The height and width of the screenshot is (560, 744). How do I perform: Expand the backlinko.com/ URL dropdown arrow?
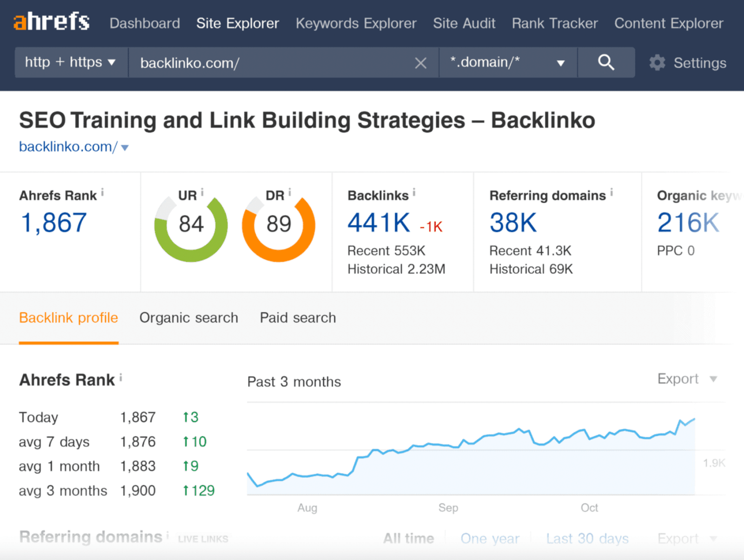click(125, 148)
